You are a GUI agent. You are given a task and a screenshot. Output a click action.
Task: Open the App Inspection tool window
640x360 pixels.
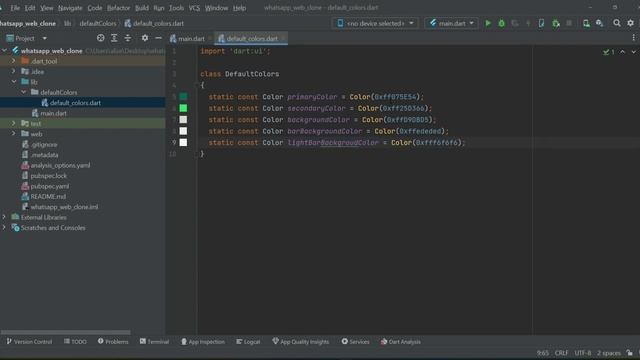click(202, 342)
